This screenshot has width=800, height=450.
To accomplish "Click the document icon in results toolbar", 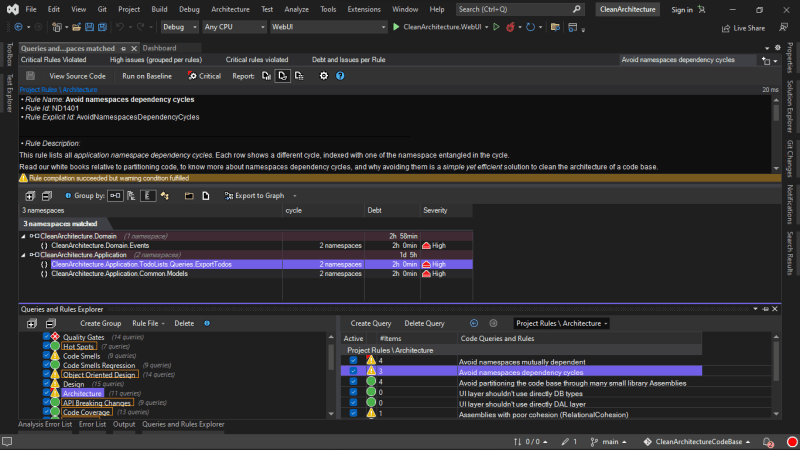I will coord(206,196).
